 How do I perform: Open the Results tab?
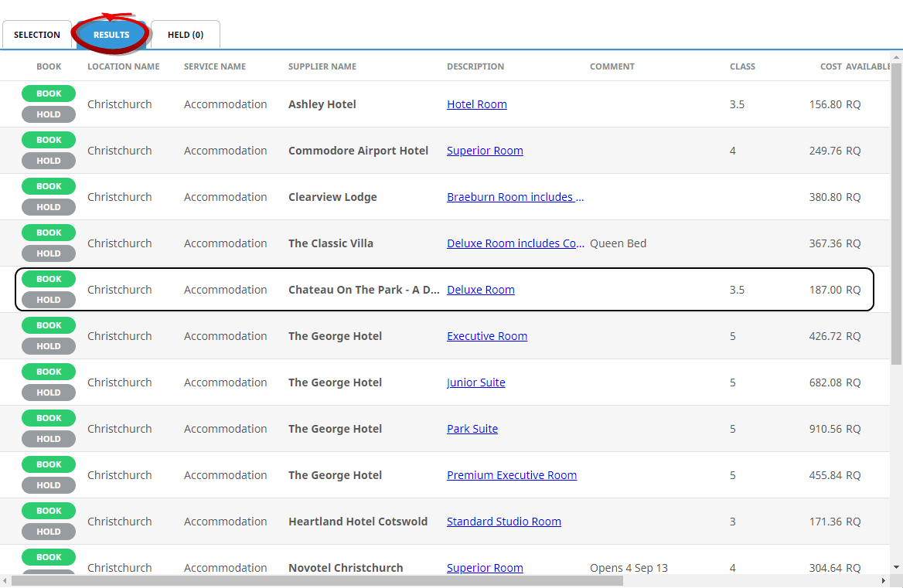(x=111, y=35)
